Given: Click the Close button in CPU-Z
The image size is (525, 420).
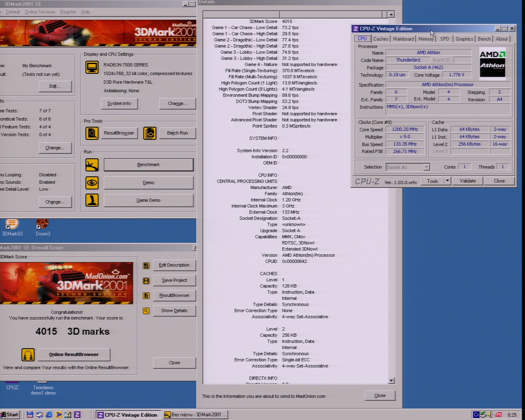Looking at the screenshot, I should [x=499, y=181].
